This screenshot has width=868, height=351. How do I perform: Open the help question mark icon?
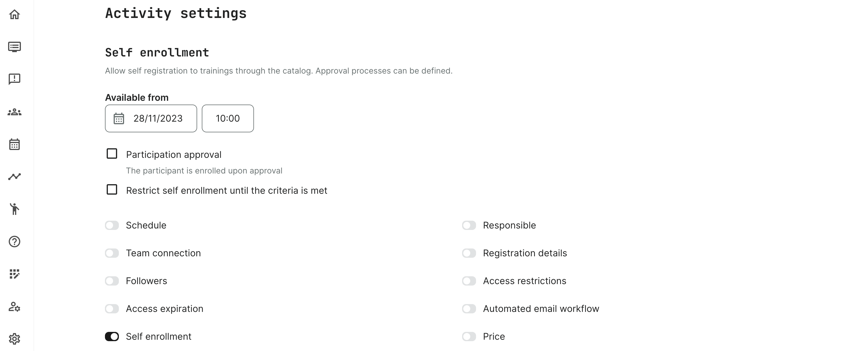tap(14, 242)
